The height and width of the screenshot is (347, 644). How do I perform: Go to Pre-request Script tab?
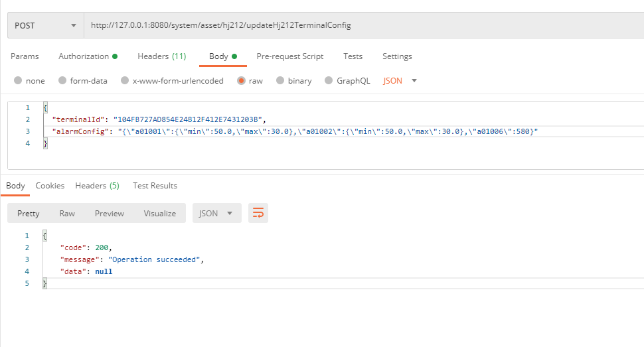(289, 56)
